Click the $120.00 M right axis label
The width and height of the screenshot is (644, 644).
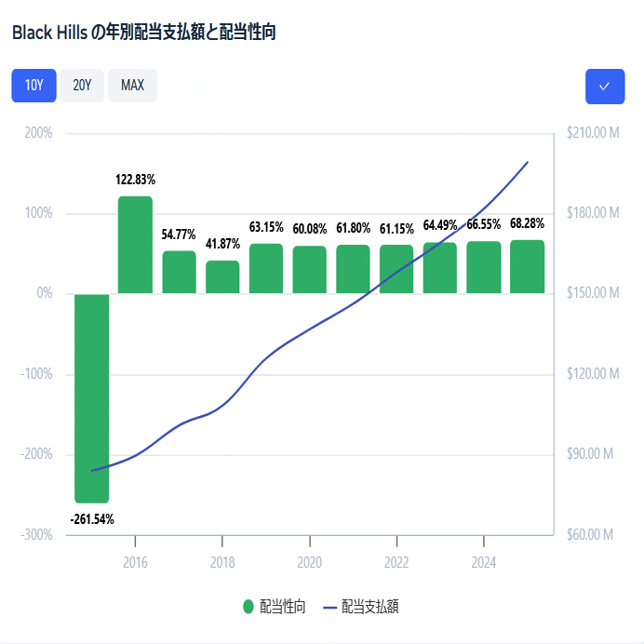593,374
